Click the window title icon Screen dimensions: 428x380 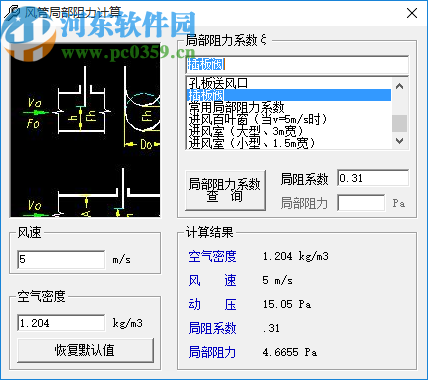(x=12, y=13)
